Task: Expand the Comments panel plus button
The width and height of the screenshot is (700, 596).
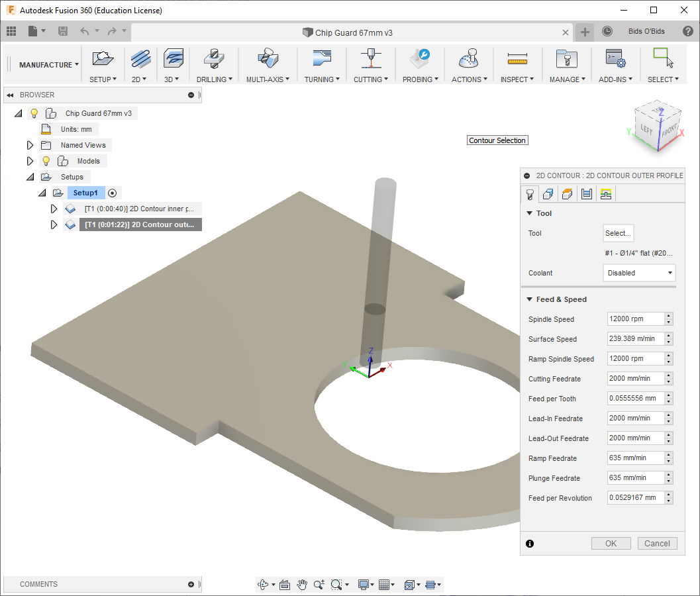Action: coord(191,584)
